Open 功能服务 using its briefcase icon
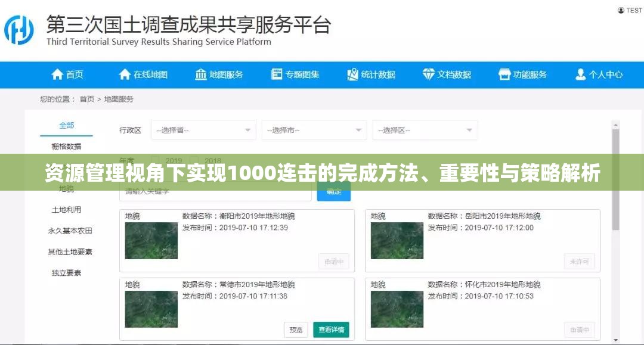Screen dimensions: 644x345 coord(504,74)
